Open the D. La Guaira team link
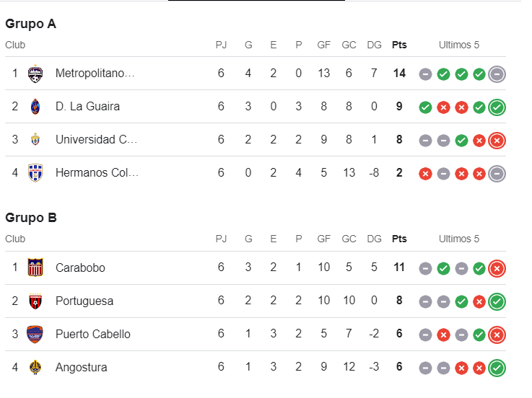 87,107
